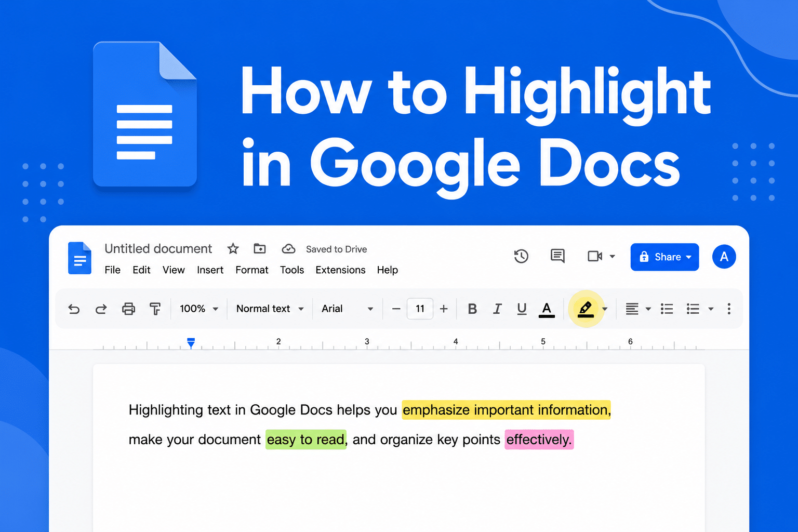Open version history clock icon
This screenshot has height=532, width=798.
pos(521,256)
